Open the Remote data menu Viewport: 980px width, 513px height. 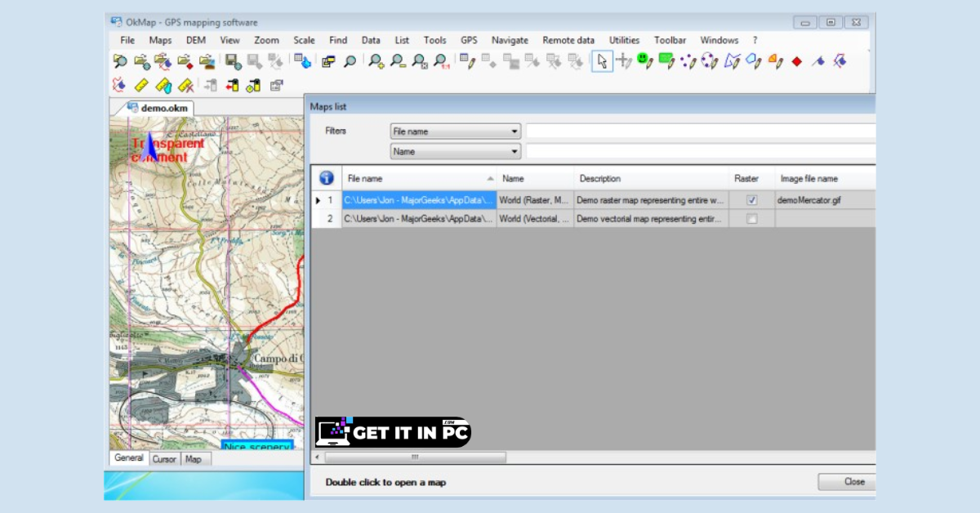(x=568, y=40)
